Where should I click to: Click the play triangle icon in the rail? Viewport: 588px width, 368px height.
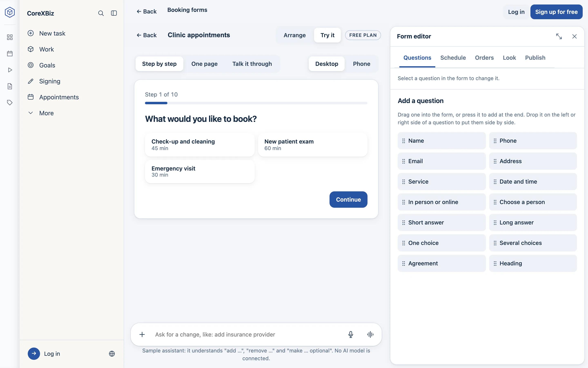tap(10, 70)
